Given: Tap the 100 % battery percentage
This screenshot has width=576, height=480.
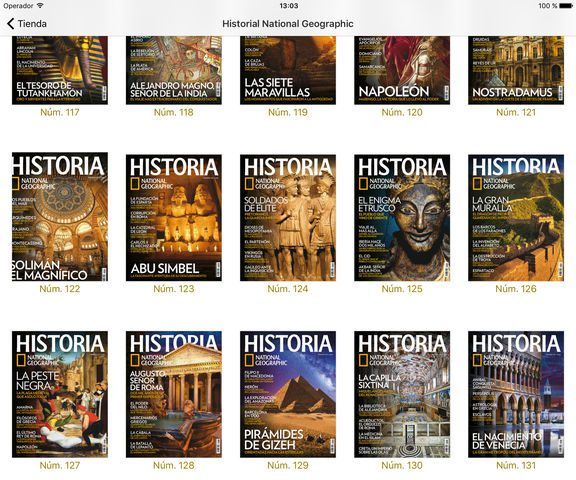Looking at the screenshot, I should pyautogui.click(x=548, y=6).
